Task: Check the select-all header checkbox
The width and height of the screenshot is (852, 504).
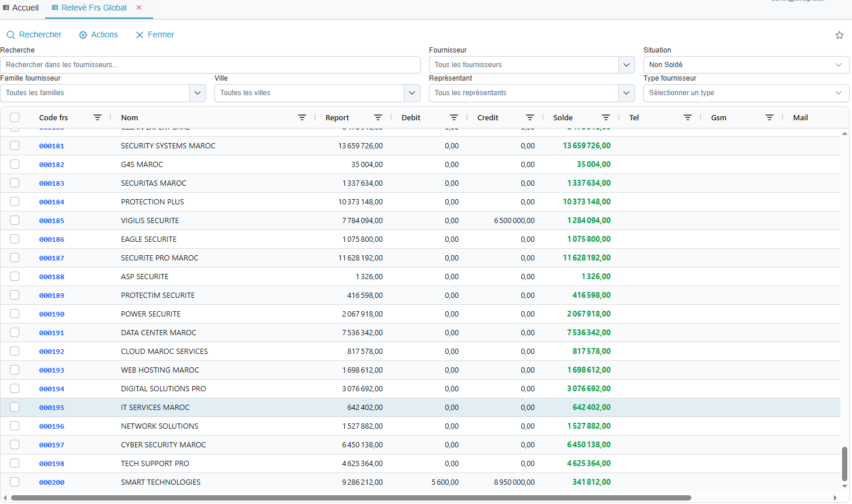Action: coord(15,117)
